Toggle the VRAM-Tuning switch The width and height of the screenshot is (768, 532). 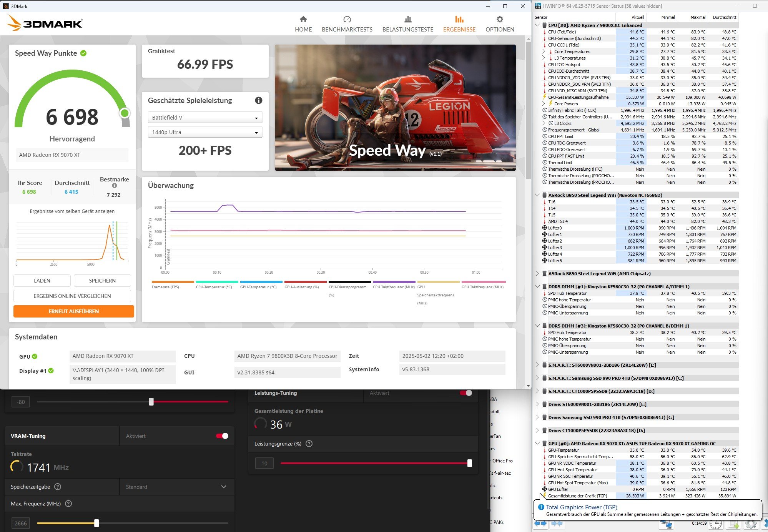tap(222, 436)
